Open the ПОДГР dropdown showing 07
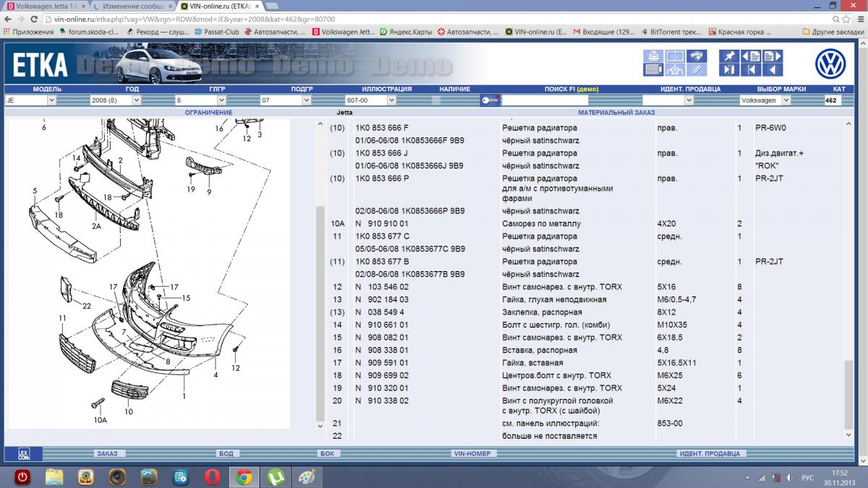Image resolution: width=868 pixels, height=488 pixels. click(x=286, y=100)
